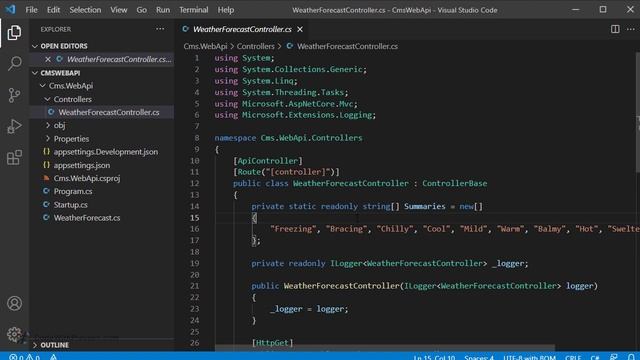Click the C# language mode indicator
The height and width of the screenshot is (360, 640).
[595, 357]
